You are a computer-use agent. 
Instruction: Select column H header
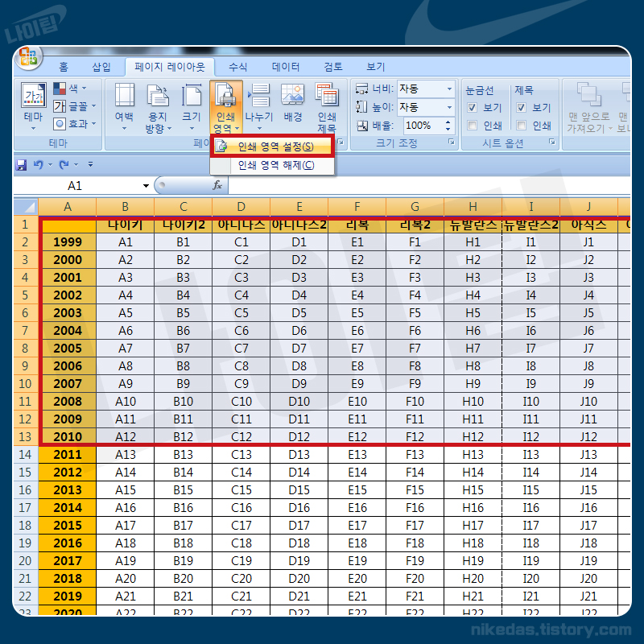(473, 207)
